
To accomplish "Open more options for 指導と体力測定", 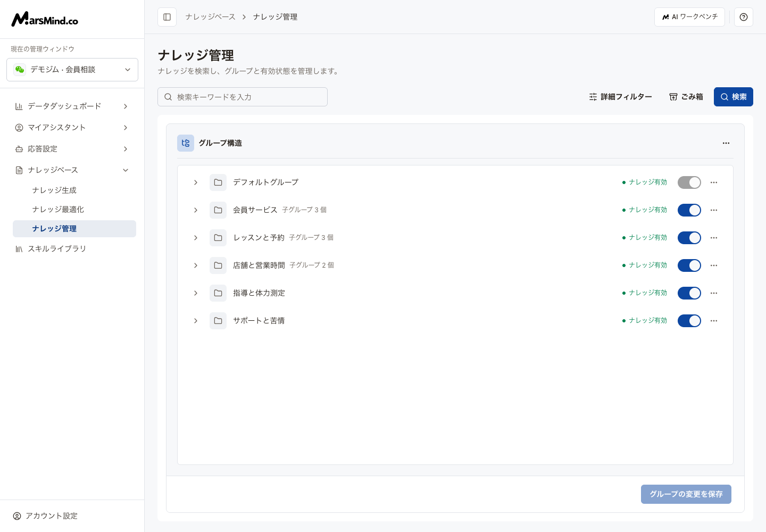I will click(714, 293).
